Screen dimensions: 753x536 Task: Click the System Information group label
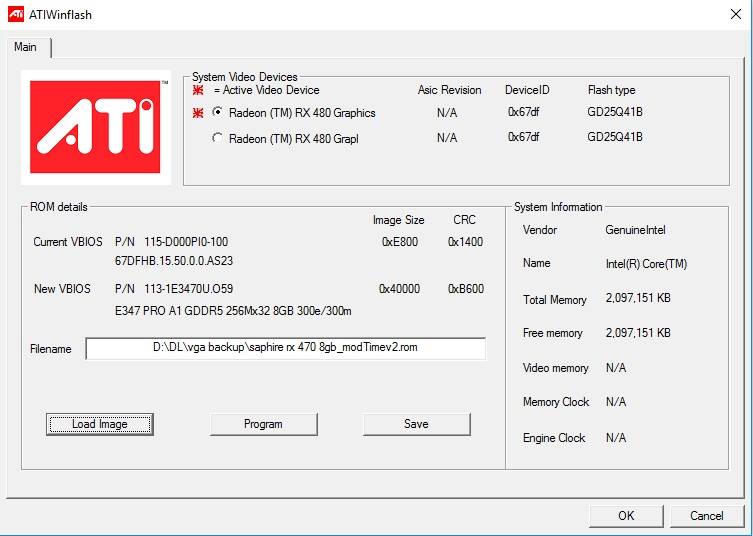558,207
